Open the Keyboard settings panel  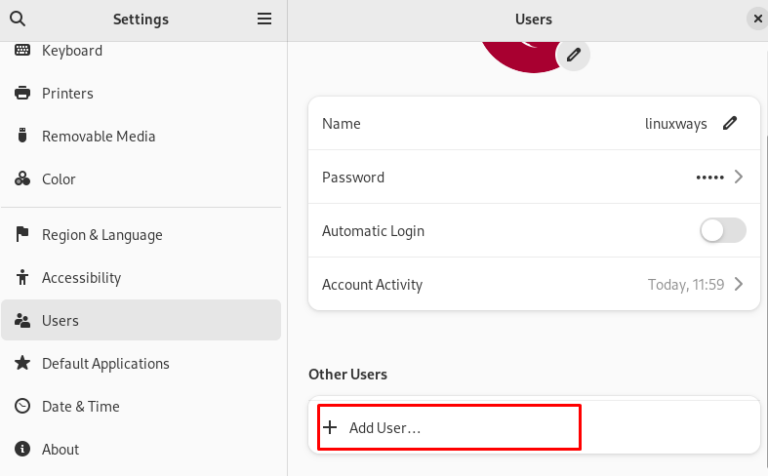pyautogui.click(x=72, y=51)
